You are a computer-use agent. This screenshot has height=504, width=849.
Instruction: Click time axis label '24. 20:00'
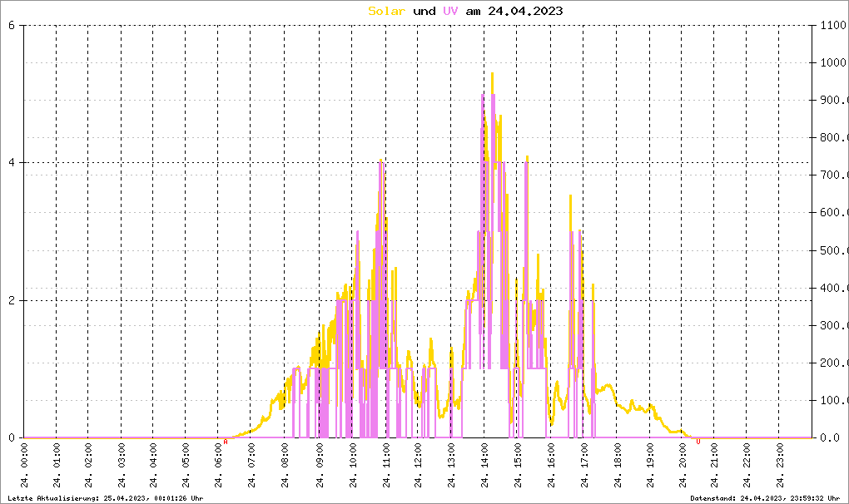point(683,466)
